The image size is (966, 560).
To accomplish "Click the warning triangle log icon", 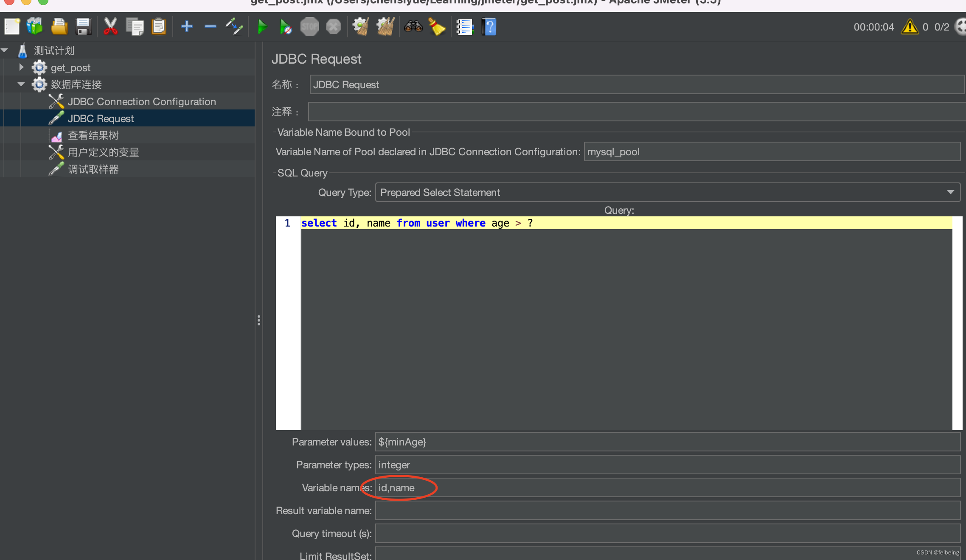I will pyautogui.click(x=910, y=27).
